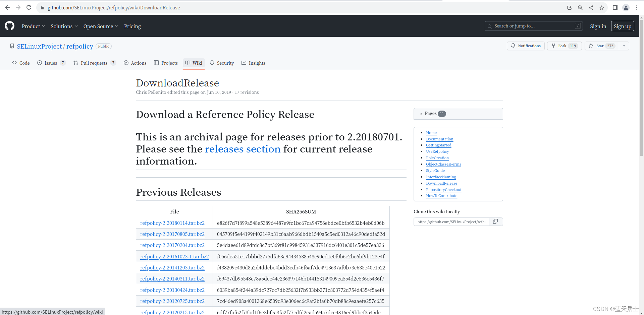Expand the Pages list
The height and width of the screenshot is (315, 644).
[x=431, y=114]
